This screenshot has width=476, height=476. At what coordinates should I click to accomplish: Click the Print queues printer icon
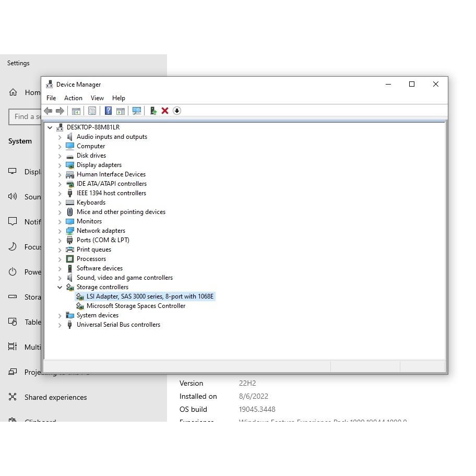pyautogui.click(x=70, y=249)
